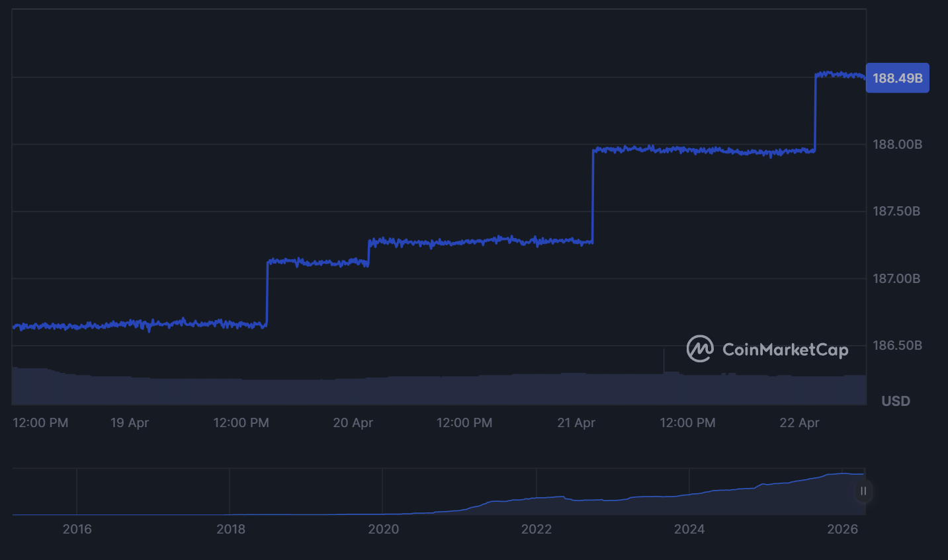Click the 187.50B axis value
Screen dimensions: 948x560
[896, 211]
